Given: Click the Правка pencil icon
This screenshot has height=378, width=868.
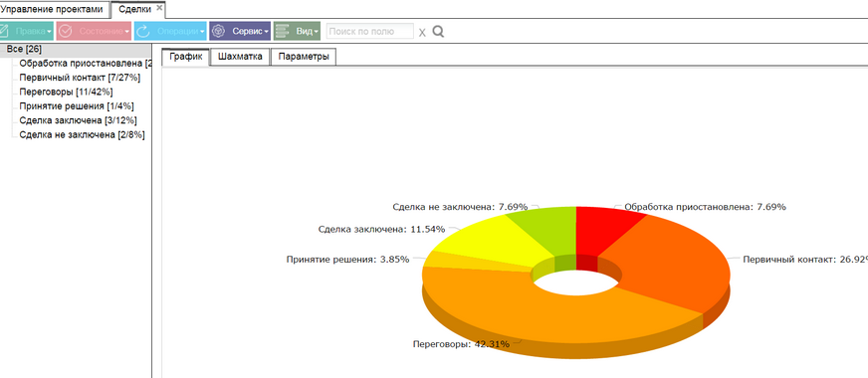Looking at the screenshot, I should [4, 31].
